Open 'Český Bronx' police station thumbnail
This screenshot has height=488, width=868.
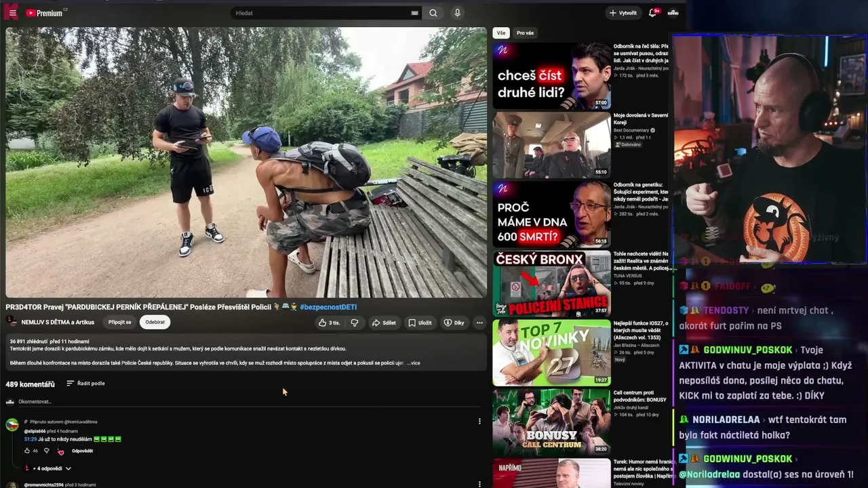pos(552,283)
